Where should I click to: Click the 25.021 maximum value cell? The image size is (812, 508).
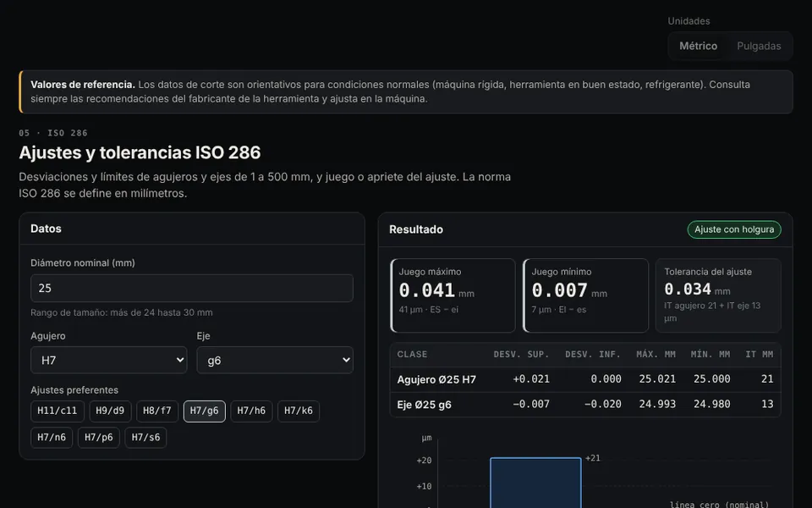[x=657, y=379]
